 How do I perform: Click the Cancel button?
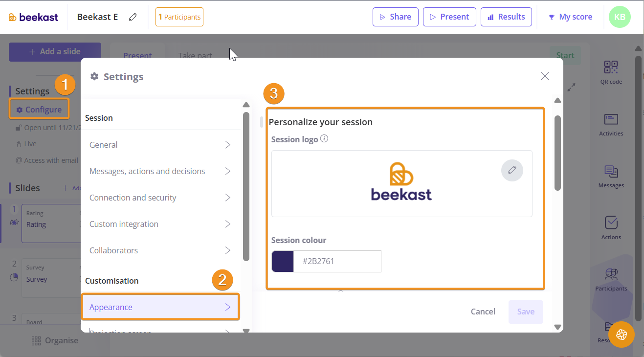[483, 312]
